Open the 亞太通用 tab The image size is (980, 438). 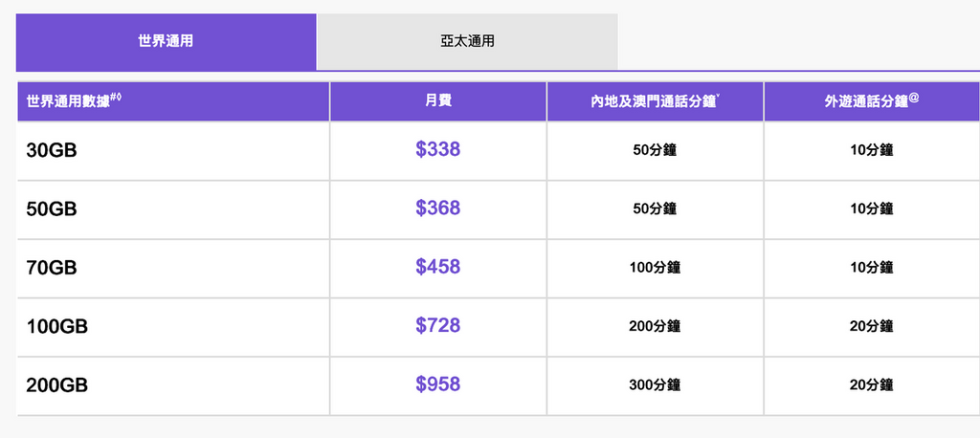[467, 42]
